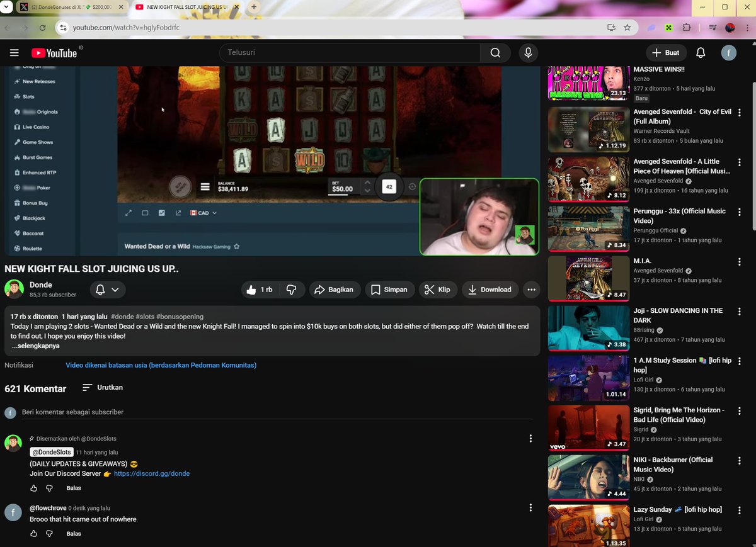Open NIKI Backburner video thumbnail
Screen dimensions: 756x547
click(x=588, y=477)
